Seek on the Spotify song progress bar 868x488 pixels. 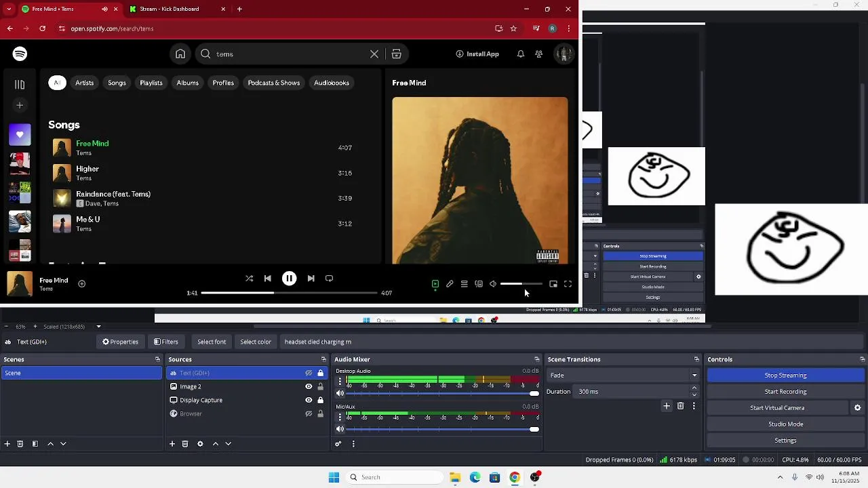[289, 293]
